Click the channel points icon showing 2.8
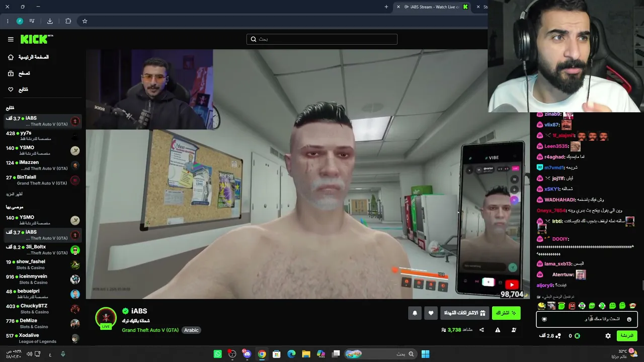Image resolution: width=644 pixels, height=362 pixels. tap(557, 336)
